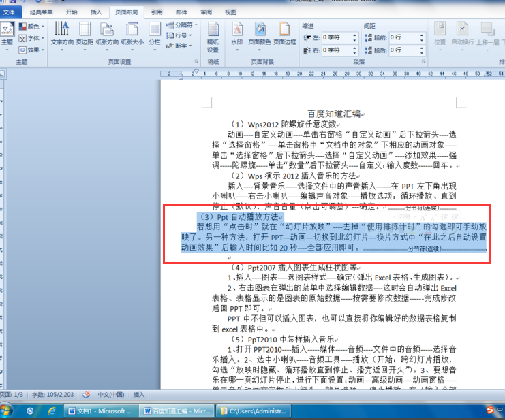The image size is (505, 420).
Task: Open the 审阅 ribbon tab
Action: pyautogui.click(x=206, y=12)
